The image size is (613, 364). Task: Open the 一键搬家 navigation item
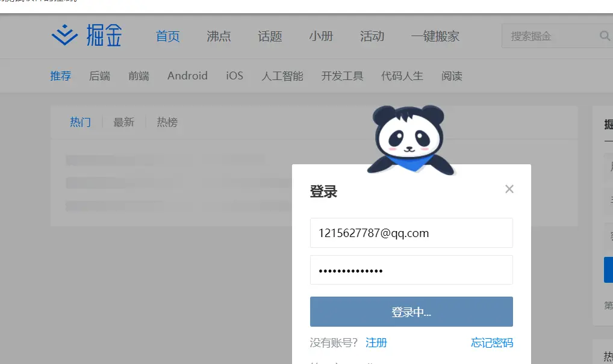click(x=435, y=36)
